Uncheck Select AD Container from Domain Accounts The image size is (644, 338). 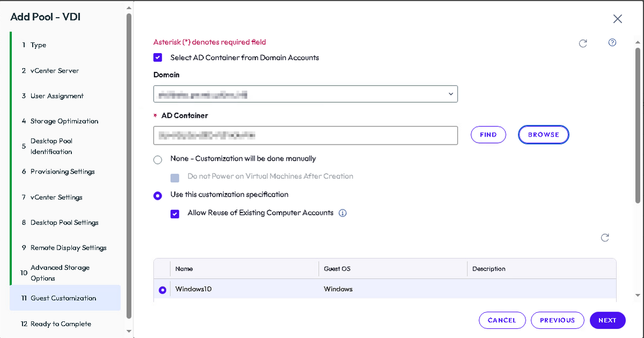click(158, 57)
